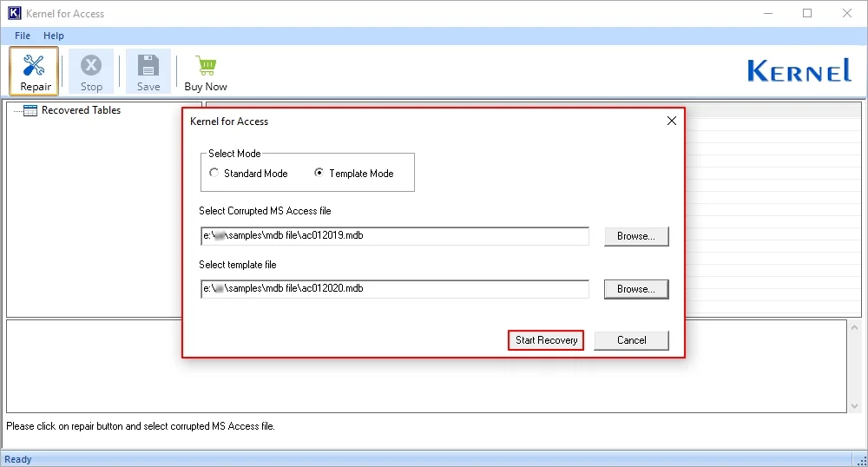This screenshot has width=868, height=467.
Task: Click the log panel scrollbar up arrow
Action: pos(854,327)
